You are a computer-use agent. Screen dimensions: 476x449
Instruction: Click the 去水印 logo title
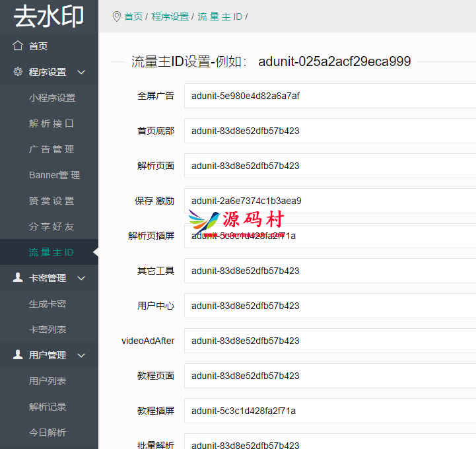49,17
